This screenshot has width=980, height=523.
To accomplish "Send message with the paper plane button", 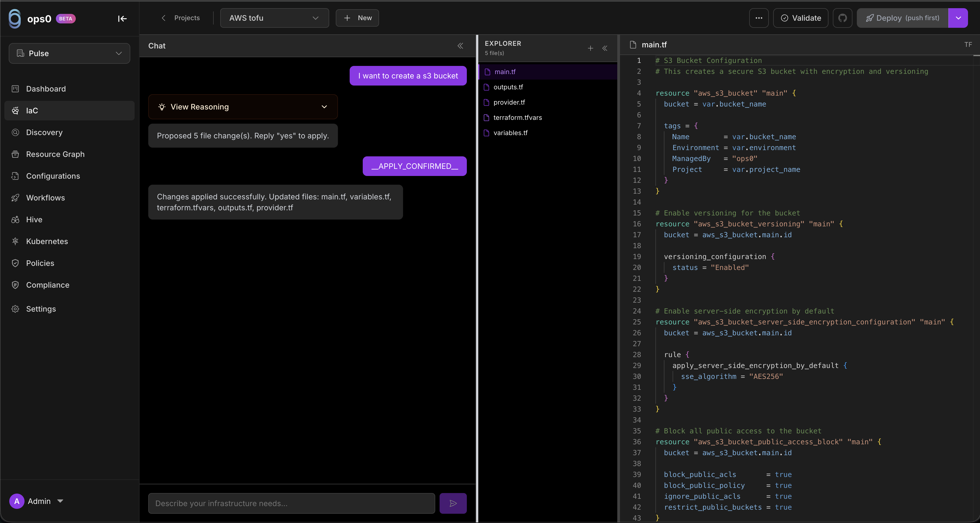I will coord(453,503).
